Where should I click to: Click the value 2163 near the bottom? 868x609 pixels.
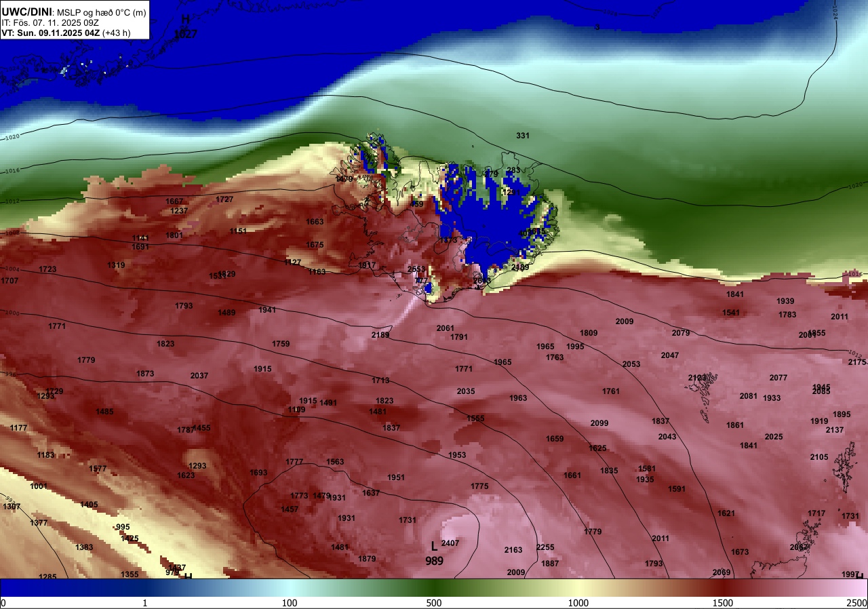click(513, 550)
